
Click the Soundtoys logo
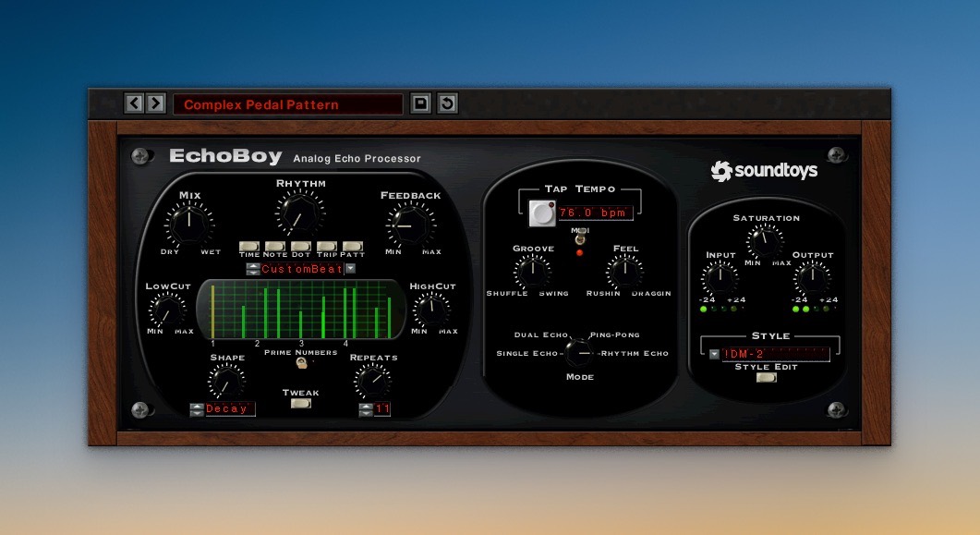764,171
